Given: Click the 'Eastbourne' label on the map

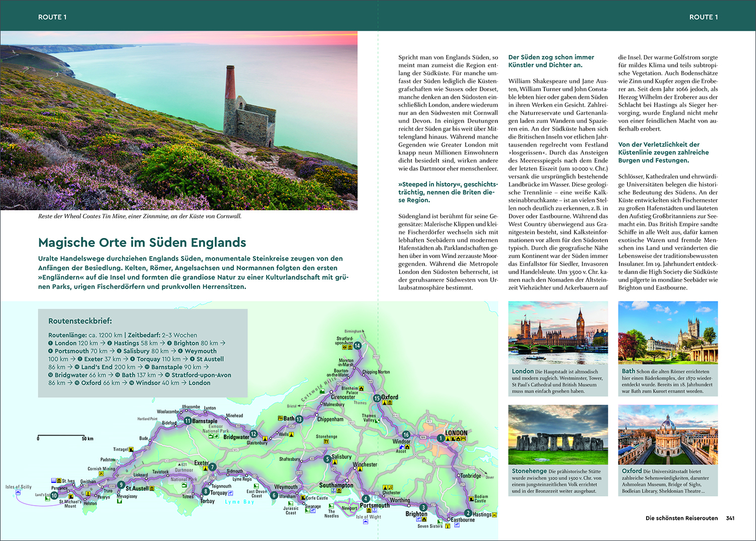Looking at the screenshot, I should pos(463,520).
